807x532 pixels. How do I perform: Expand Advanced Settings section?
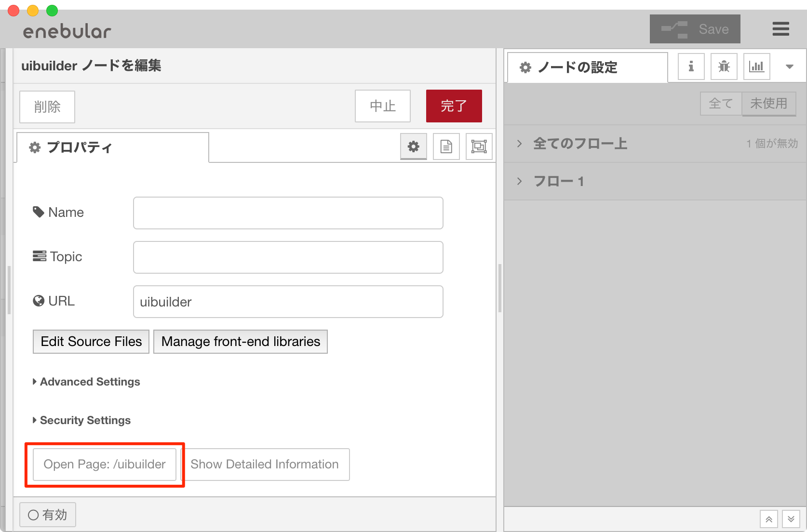(86, 382)
